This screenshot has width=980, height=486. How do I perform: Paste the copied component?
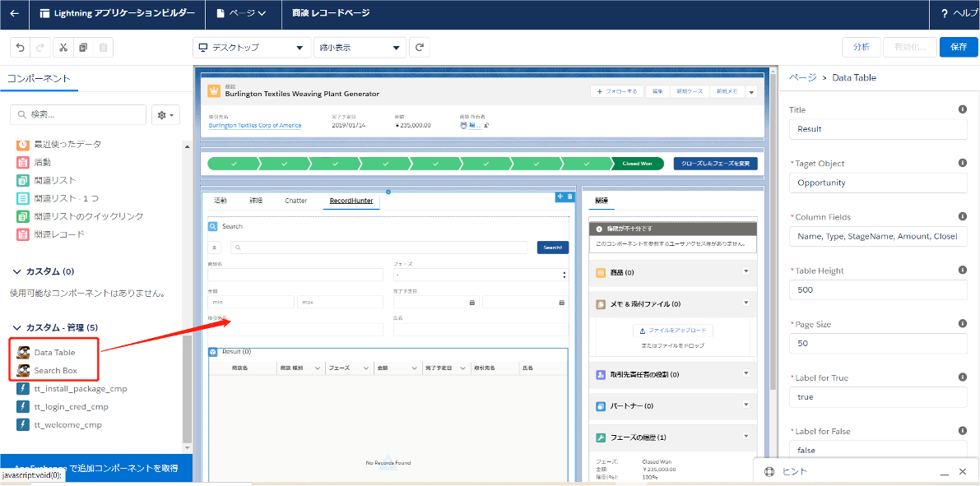click(x=103, y=48)
